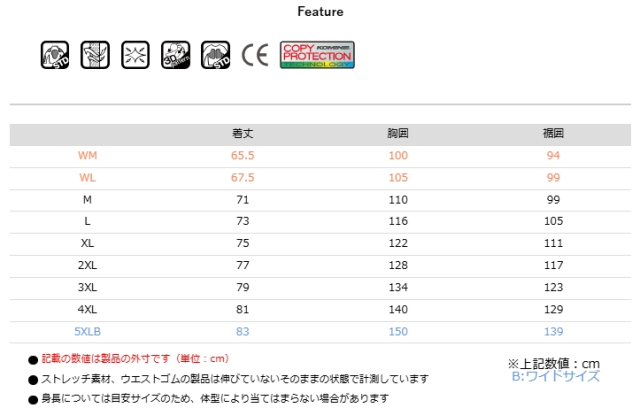Select the 着丈 column header
Viewport: 640px width, 408px height.
click(x=242, y=133)
